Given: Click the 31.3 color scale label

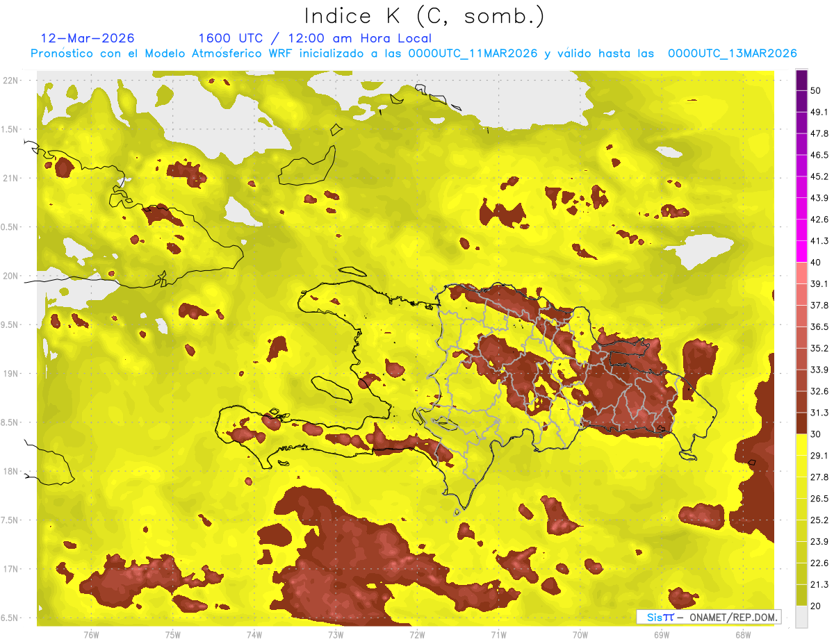Looking at the screenshot, I should click(819, 413).
